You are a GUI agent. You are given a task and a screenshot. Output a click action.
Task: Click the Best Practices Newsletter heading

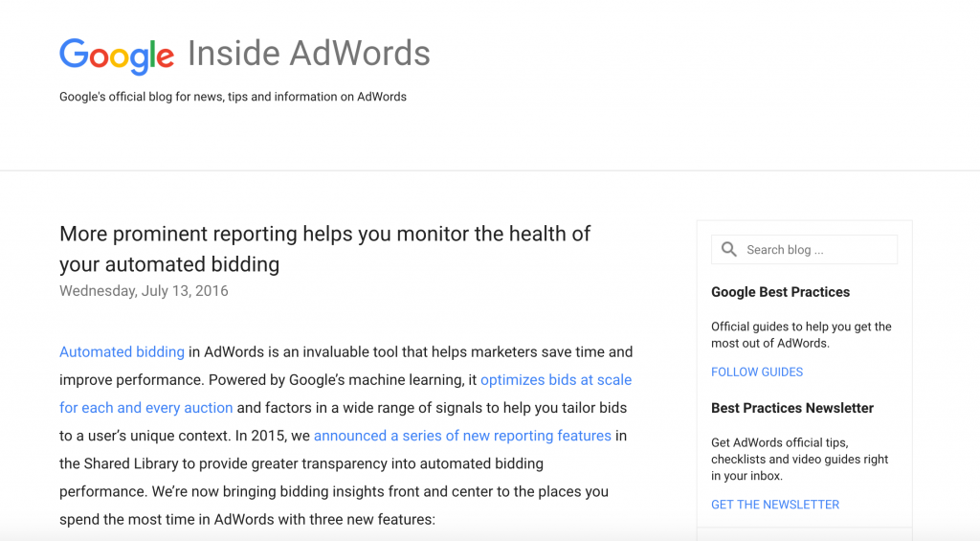click(x=792, y=408)
